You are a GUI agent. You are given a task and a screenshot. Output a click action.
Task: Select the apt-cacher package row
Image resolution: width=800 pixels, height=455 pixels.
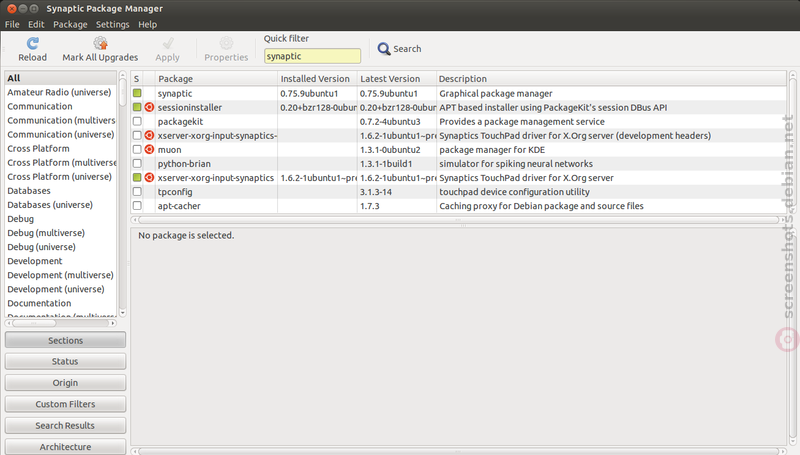tap(458, 206)
